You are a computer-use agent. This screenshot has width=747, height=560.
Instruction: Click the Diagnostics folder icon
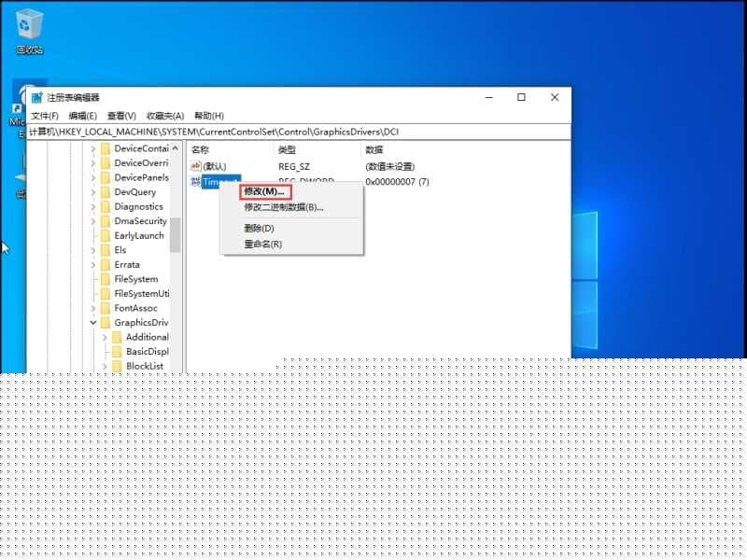(x=106, y=206)
